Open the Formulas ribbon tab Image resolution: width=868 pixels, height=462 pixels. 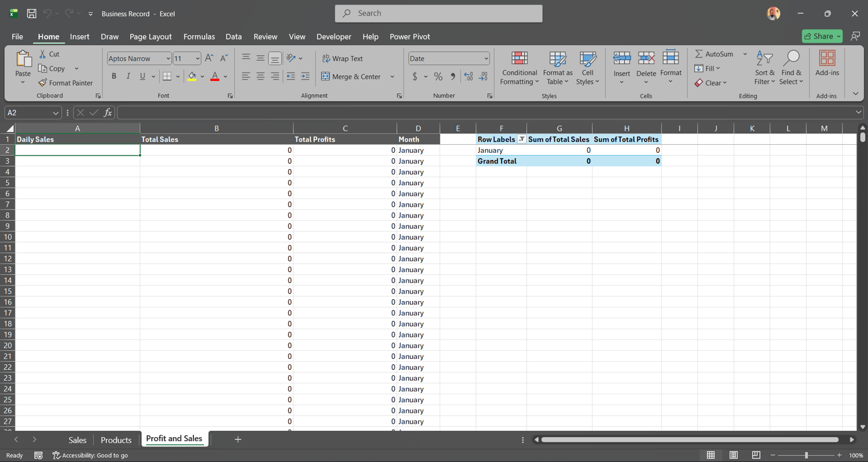click(199, 36)
